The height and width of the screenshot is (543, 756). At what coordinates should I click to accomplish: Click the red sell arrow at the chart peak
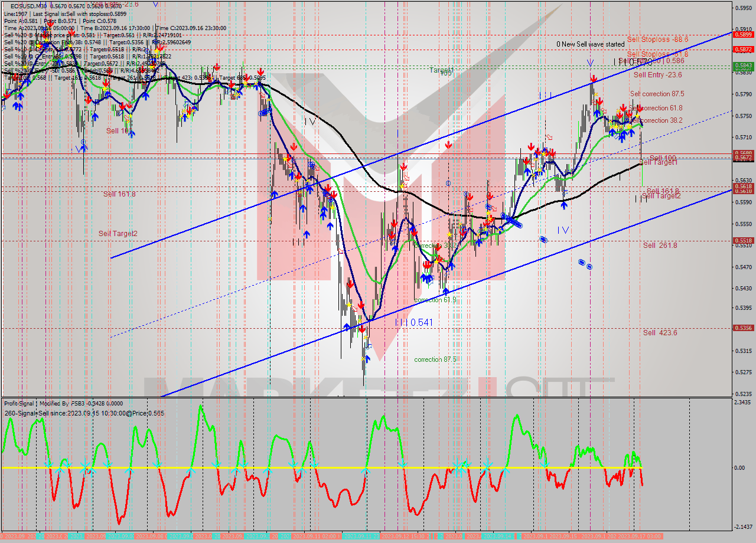tap(593, 78)
